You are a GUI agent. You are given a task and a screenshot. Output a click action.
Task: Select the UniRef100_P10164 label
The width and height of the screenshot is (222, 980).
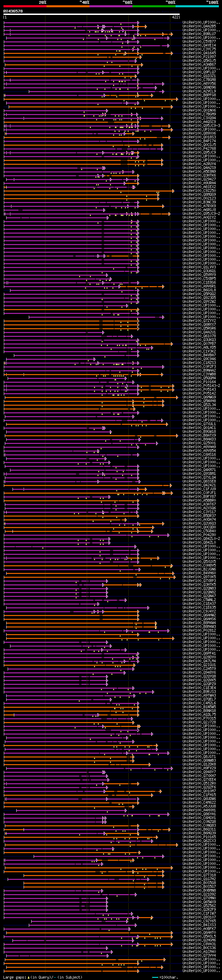tap(199, 382)
